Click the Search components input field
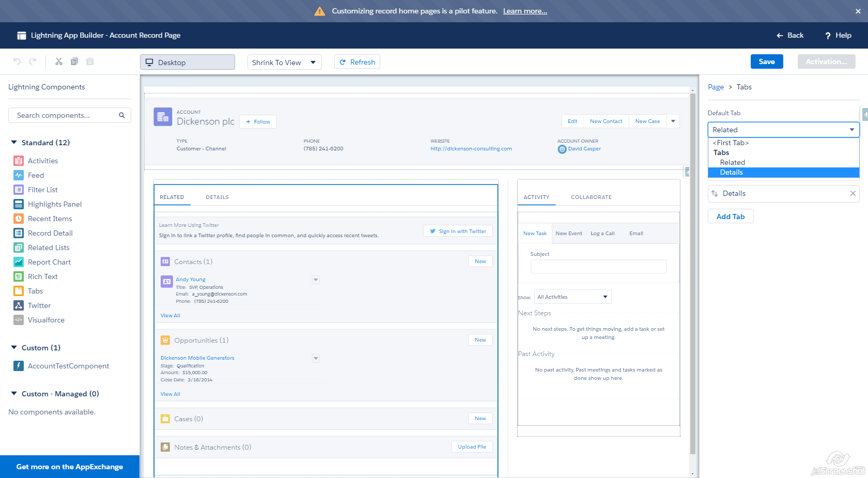Screen dimensions: 868x478 [x=65, y=115]
